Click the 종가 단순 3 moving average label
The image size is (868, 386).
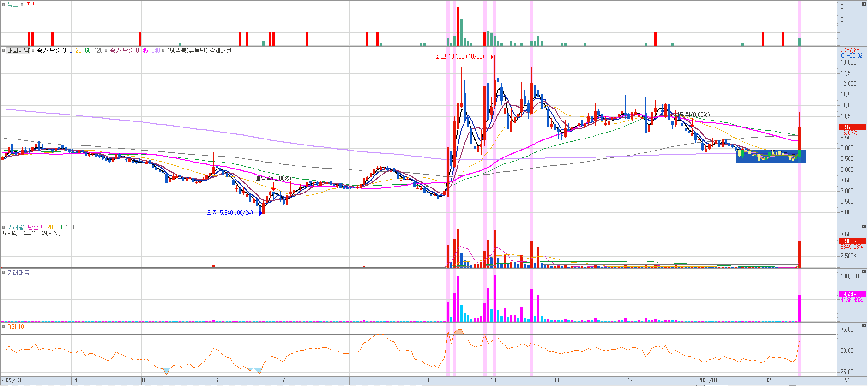click(52, 50)
